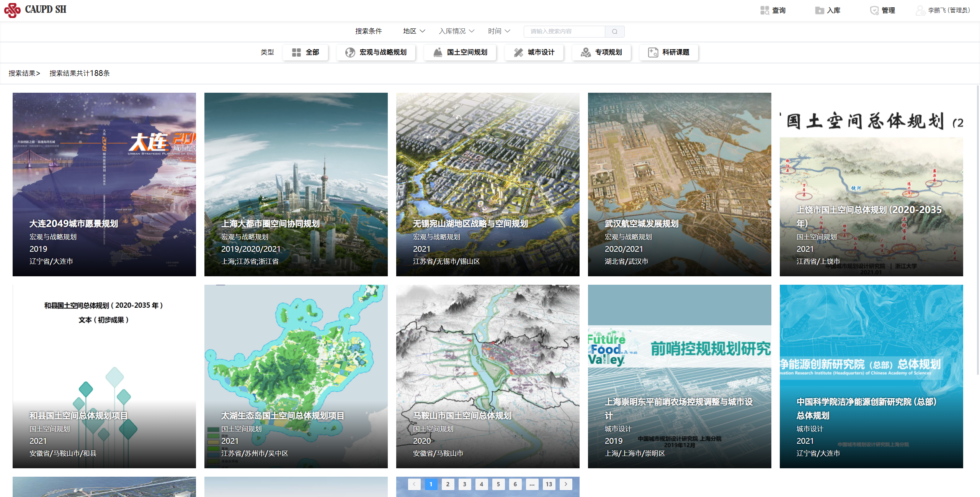Focus the 请输入搜索内容 search field
Image resolution: width=980 pixels, height=497 pixels.
[564, 31]
